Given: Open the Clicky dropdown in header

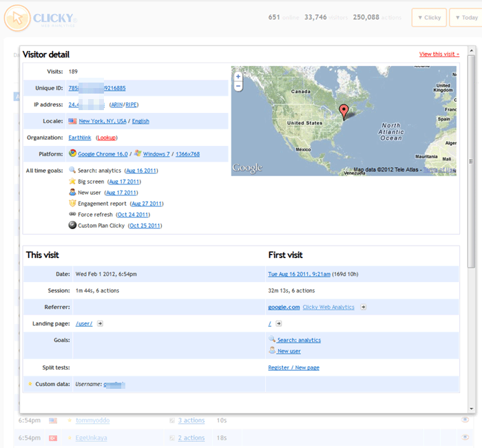Looking at the screenshot, I should coord(429,17).
